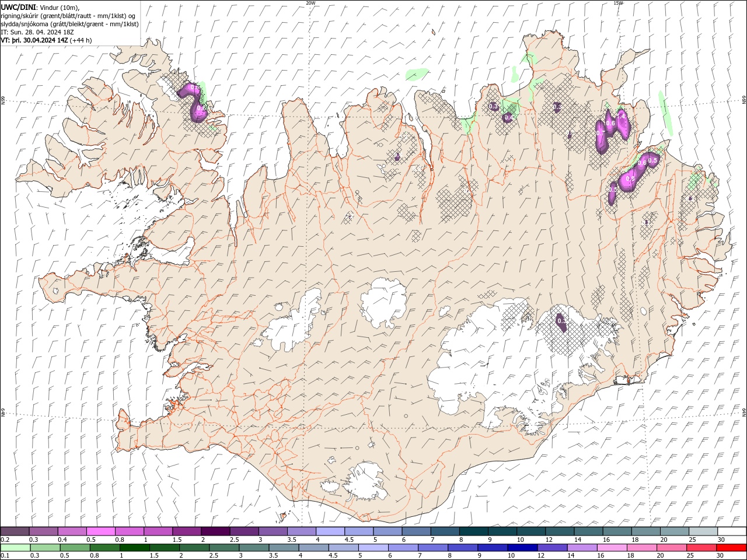
Task: Click the palest green 0.1 swatch, lower legend row
Action: [x=15, y=548]
